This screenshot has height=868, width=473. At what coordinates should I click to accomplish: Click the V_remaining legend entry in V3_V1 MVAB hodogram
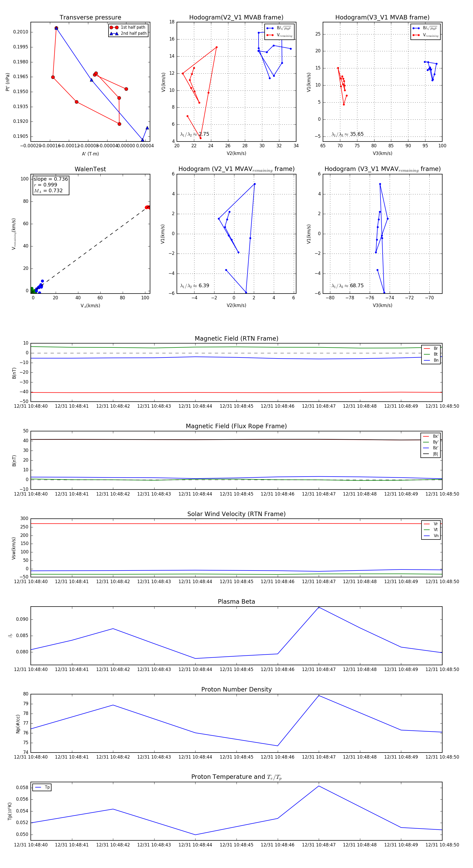pos(425,35)
